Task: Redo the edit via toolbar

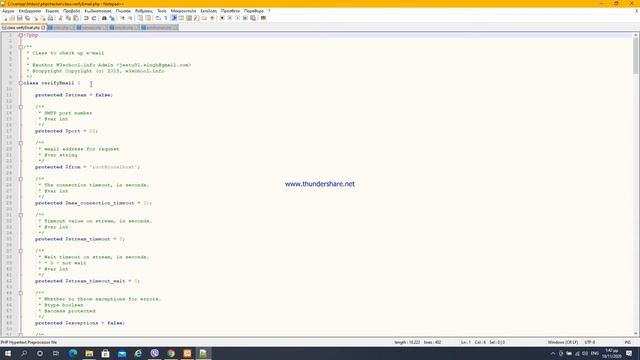Action: pyautogui.click(x=93, y=18)
